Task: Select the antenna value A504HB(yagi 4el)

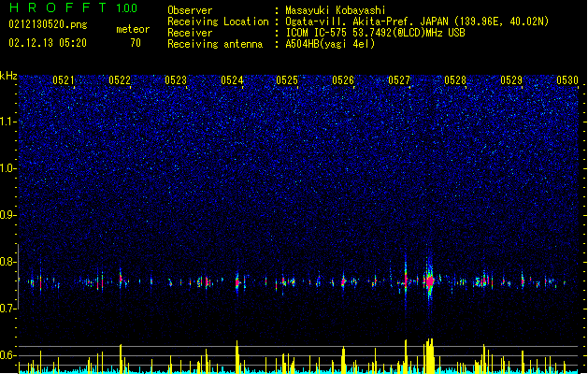Action: pos(330,44)
